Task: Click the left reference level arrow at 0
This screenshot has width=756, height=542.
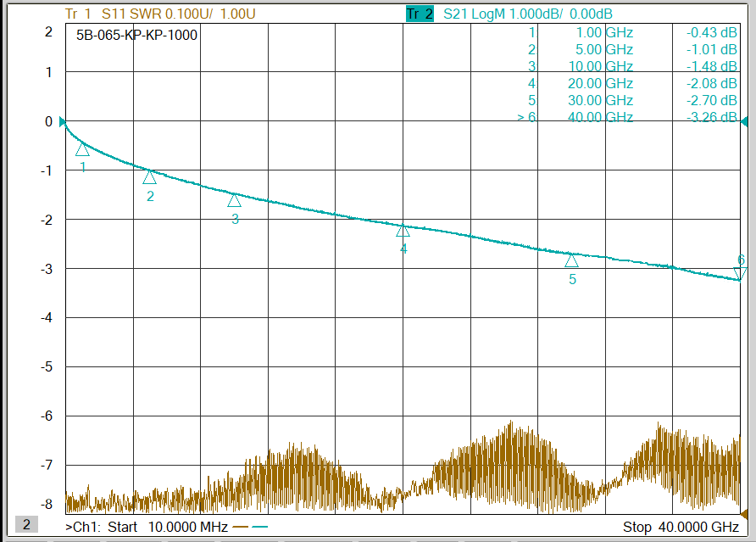Action: click(62, 121)
